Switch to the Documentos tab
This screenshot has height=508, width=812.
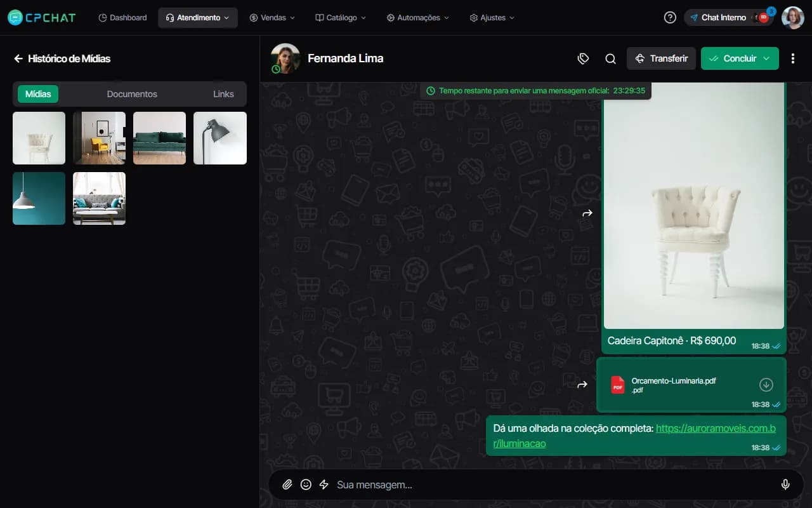pos(132,94)
